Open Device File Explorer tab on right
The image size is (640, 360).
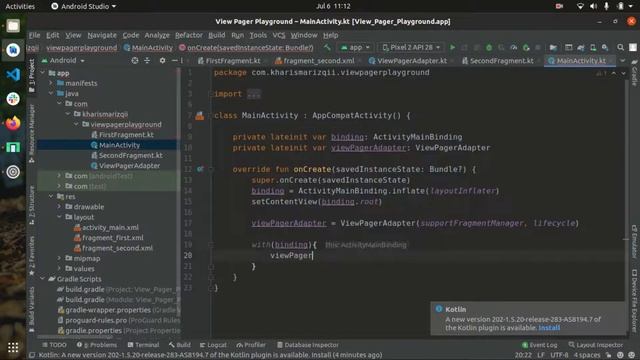634,300
